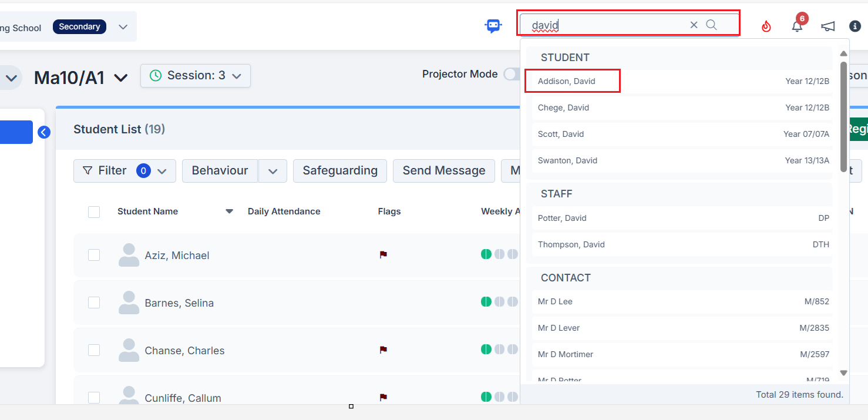
Task: Click red flag beside Aziz, Michael
Action: [x=383, y=255]
